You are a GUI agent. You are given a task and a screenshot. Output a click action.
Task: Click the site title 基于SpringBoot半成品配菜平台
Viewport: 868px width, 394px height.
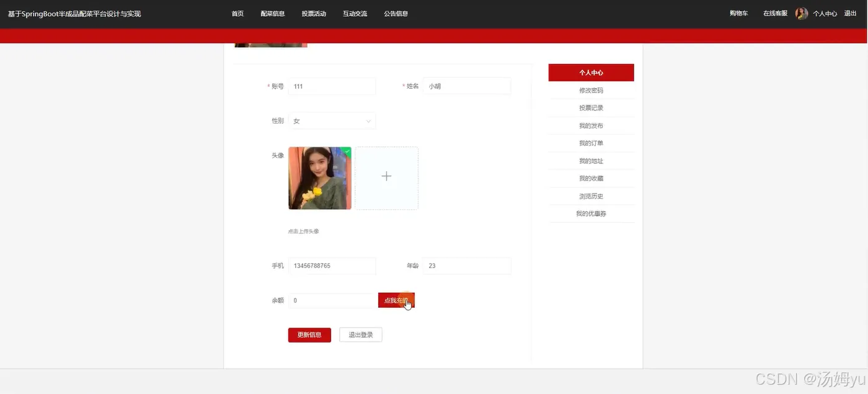tap(74, 14)
